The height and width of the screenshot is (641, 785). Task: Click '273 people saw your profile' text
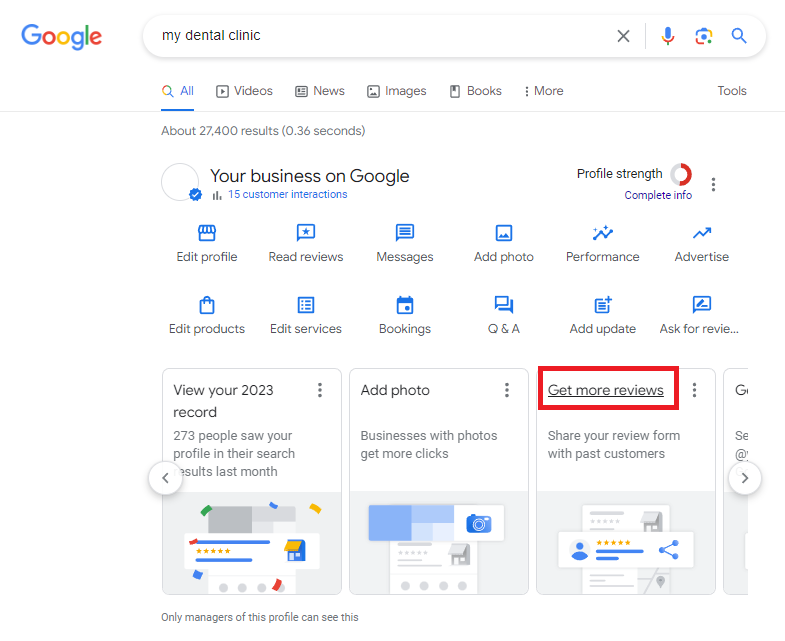(234, 454)
